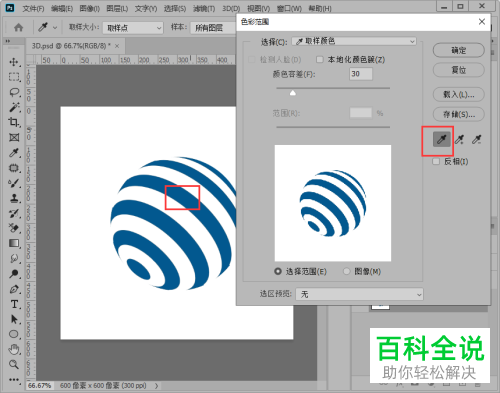Select the 选择范围 radio button
The width and height of the screenshot is (500, 393).
pos(278,271)
